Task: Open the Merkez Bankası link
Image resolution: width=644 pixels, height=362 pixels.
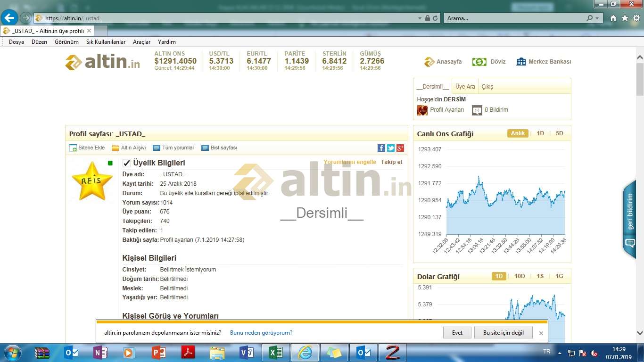Action: tap(544, 62)
